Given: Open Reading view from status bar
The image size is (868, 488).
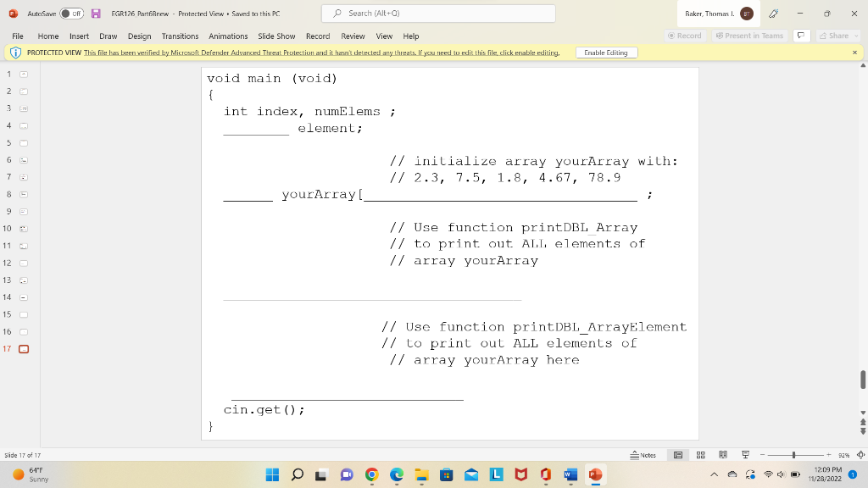Looking at the screenshot, I should tap(722, 455).
